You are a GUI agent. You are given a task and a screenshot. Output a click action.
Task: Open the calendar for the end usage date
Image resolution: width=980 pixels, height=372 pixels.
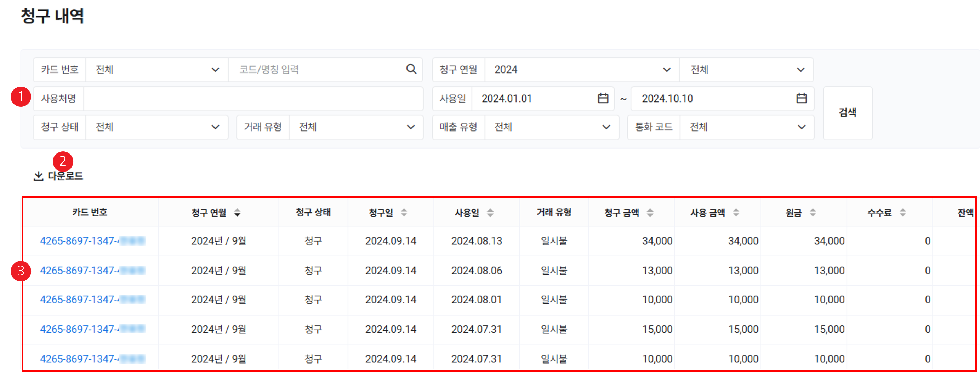(801, 98)
